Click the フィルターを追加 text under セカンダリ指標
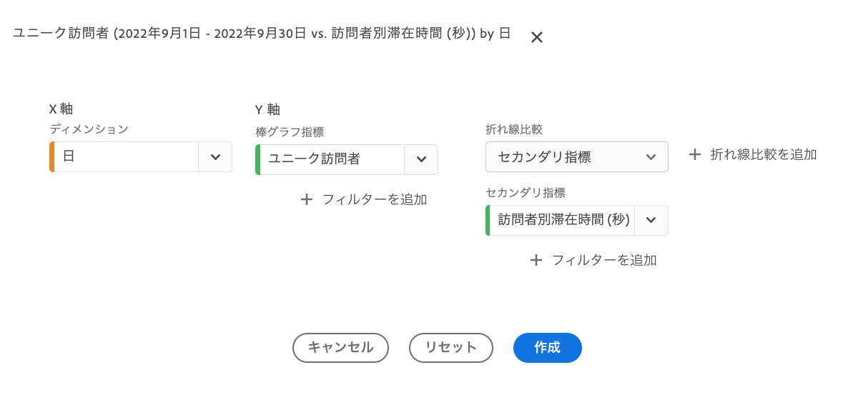 click(x=604, y=260)
